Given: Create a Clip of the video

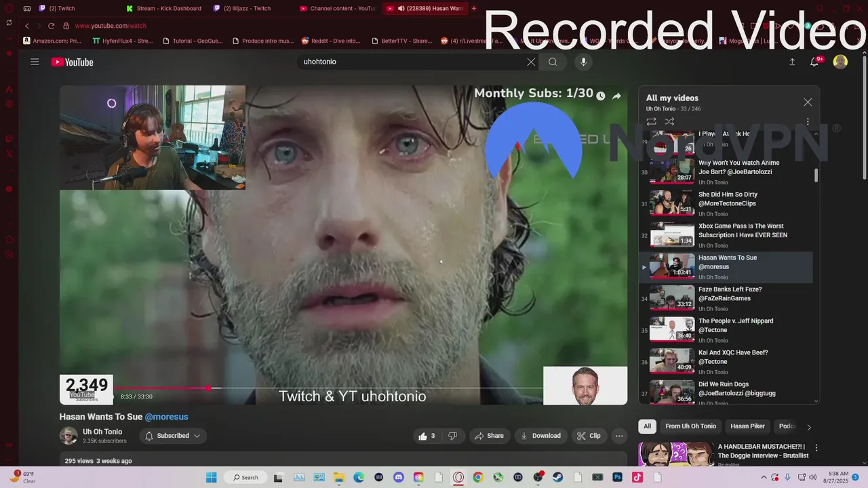Looking at the screenshot, I should click(x=589, y=436).
